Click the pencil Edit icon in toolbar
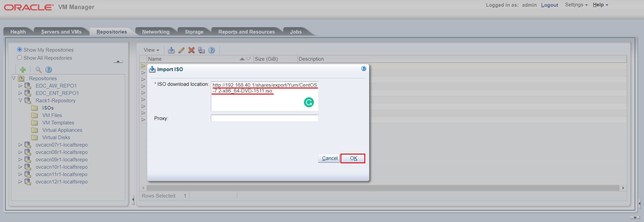 tap(181, 50)
